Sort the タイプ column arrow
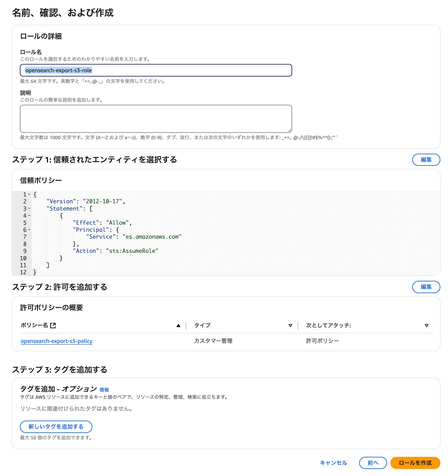448x476 pixels. (290, 325)
